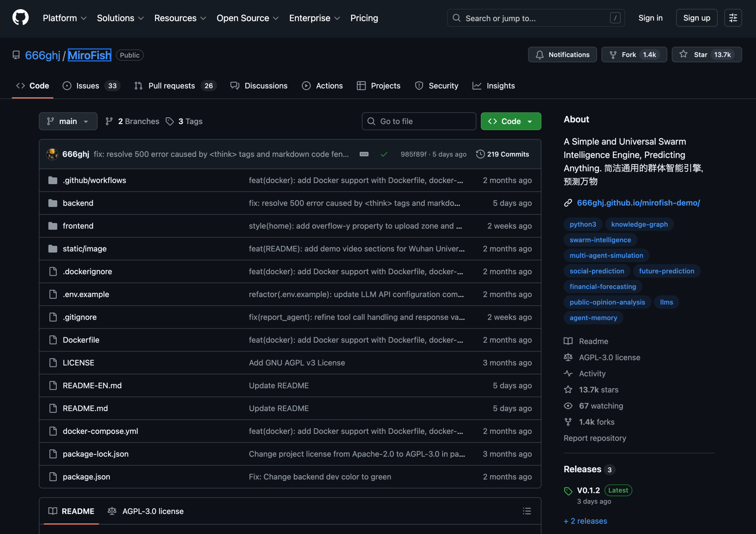Image resolution: width=756 pixels, height=534 pixels.
Task: Click the Go to file field
Action: 419,121
